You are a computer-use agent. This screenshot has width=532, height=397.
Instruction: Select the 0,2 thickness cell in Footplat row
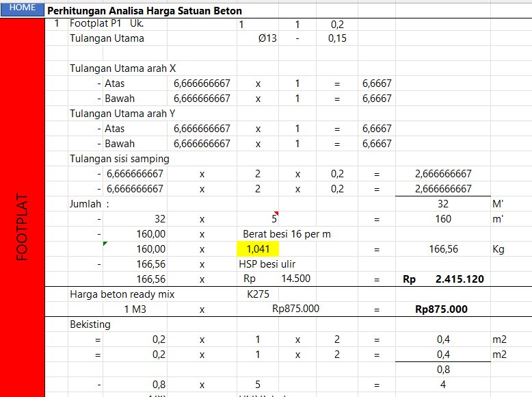click(x=337, y=25)
